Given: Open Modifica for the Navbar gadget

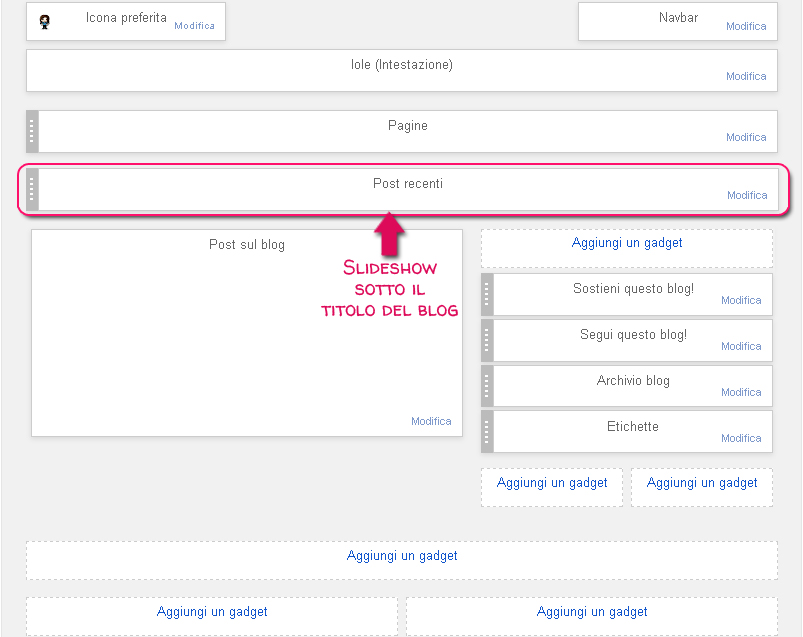Looking at the screenshot, I should 746,27.
